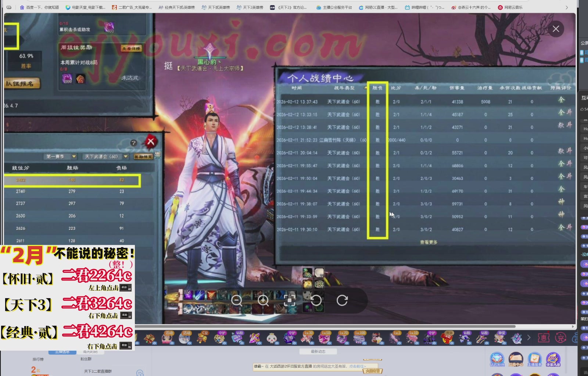Select the zoom-out magnifier tool
Viewport: 588px width, 376px height.
(237, 300)
